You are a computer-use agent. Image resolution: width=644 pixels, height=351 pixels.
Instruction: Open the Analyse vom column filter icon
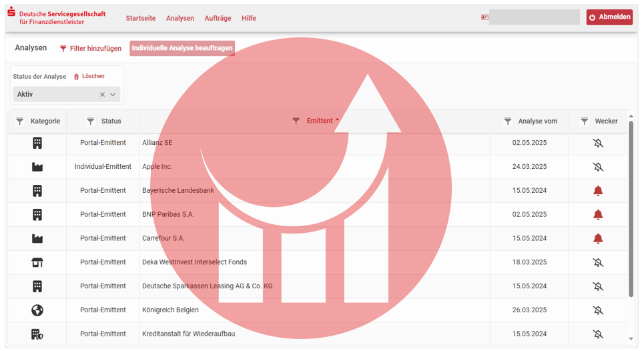(x=508, y=121)
